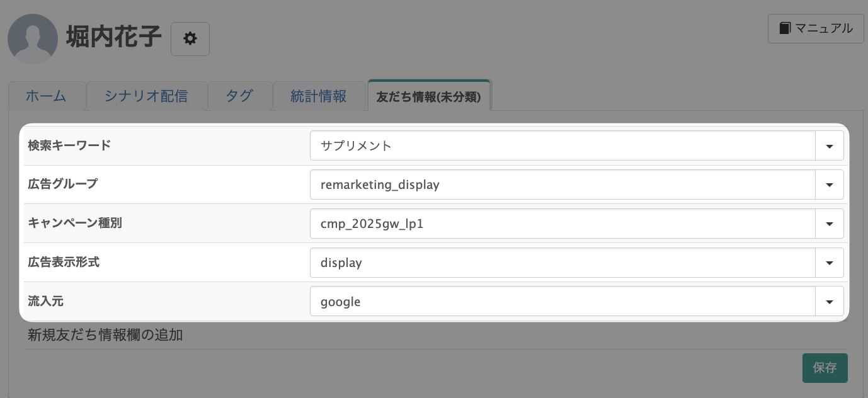Focus the google source input field
Screen dimensions: 868x398
pos(562,302)
